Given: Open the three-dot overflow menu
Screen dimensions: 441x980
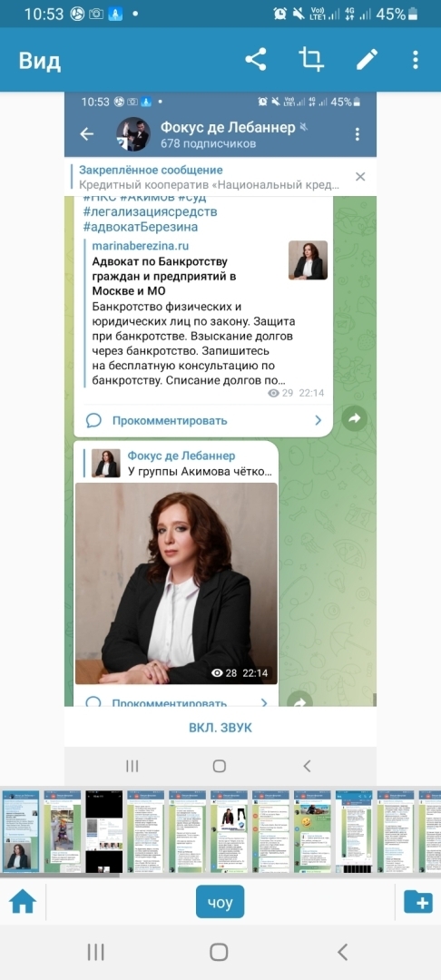Looking at the screenshot, I should point(416,59).
